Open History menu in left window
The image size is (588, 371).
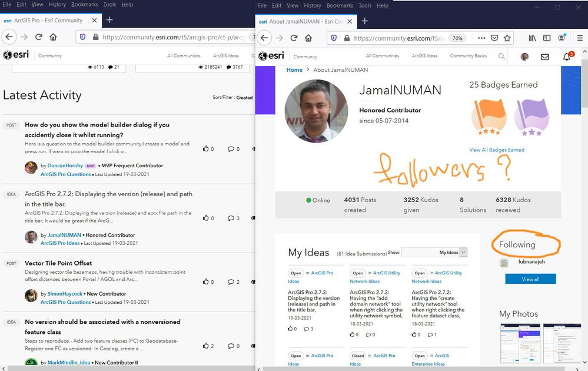click(57, 5)
